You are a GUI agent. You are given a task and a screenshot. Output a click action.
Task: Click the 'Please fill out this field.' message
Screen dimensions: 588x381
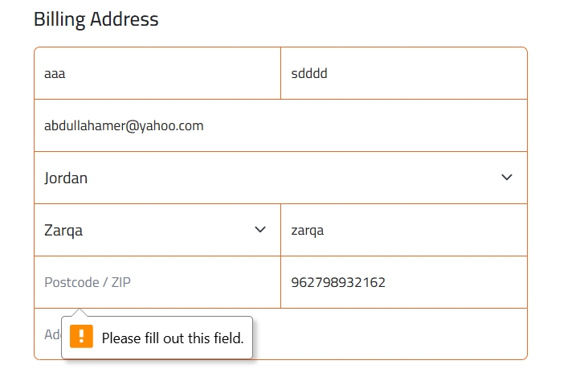click(x=173, y=338)
